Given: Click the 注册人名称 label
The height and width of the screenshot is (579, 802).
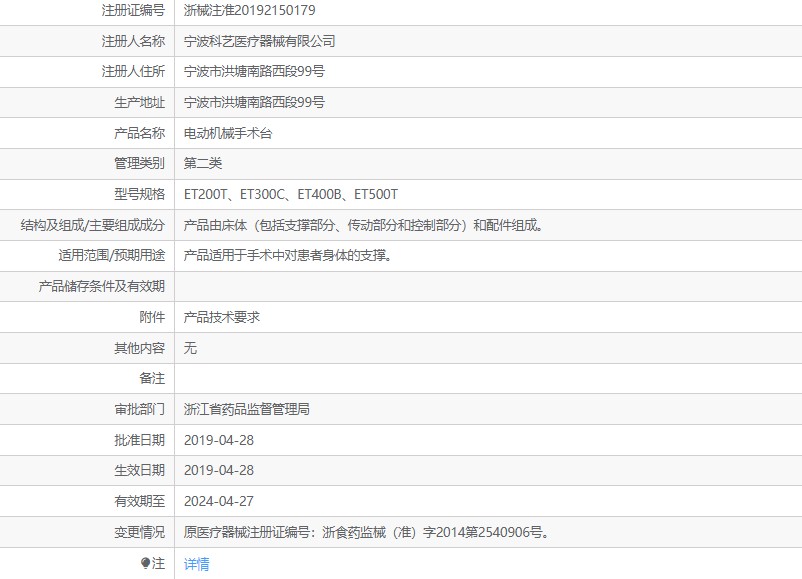Looking at the screenshot, I should click(133, 41).
